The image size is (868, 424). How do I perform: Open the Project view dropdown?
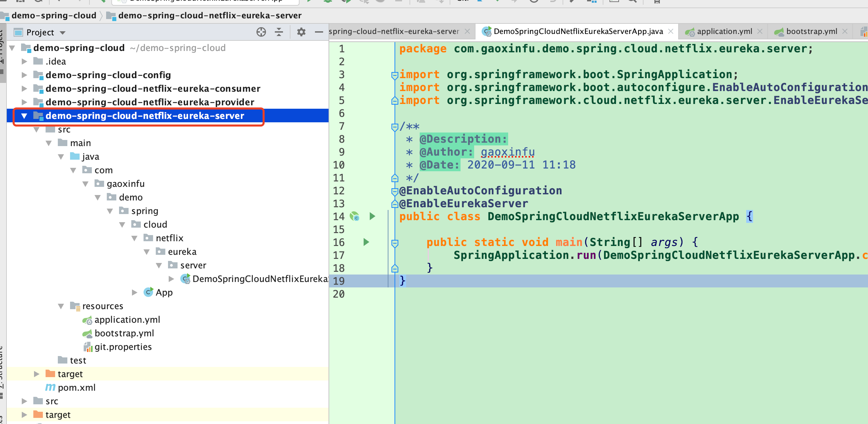(x=63, y=33)
